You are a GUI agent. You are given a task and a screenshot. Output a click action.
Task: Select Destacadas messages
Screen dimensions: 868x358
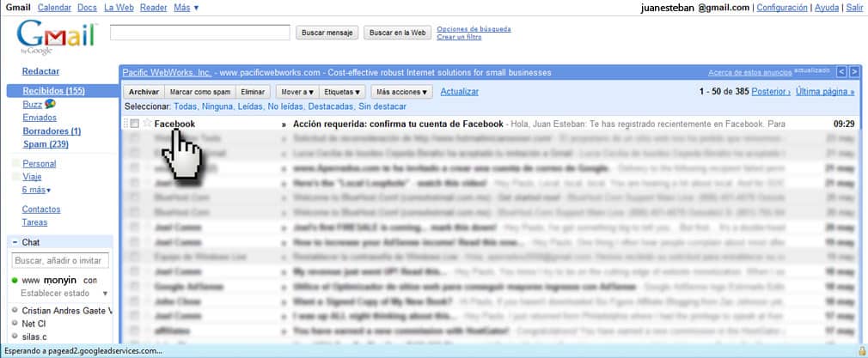tap(331, 106)
